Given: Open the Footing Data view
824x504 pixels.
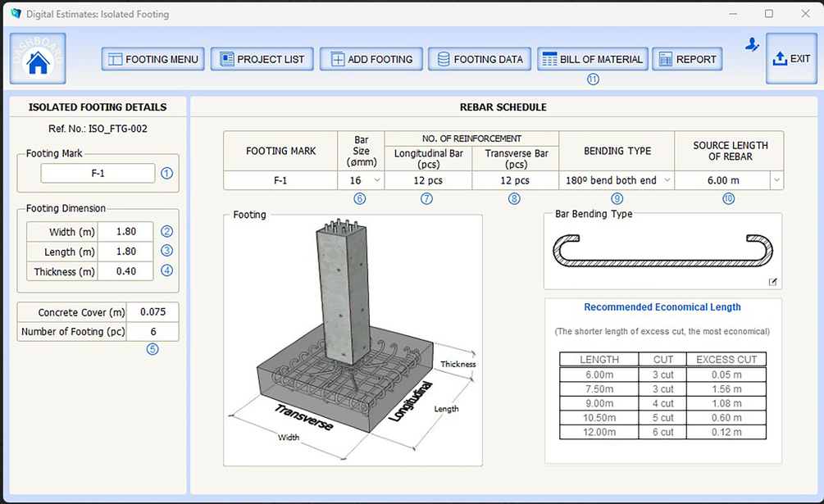Looking at the screenshot, I should click(x=480, y=59).
